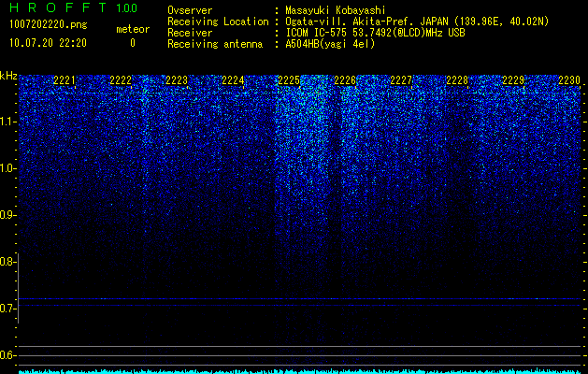This screenshot has width=588, height=374.
Task: Click the Receiver field label
Action: [x=190, y=33]
